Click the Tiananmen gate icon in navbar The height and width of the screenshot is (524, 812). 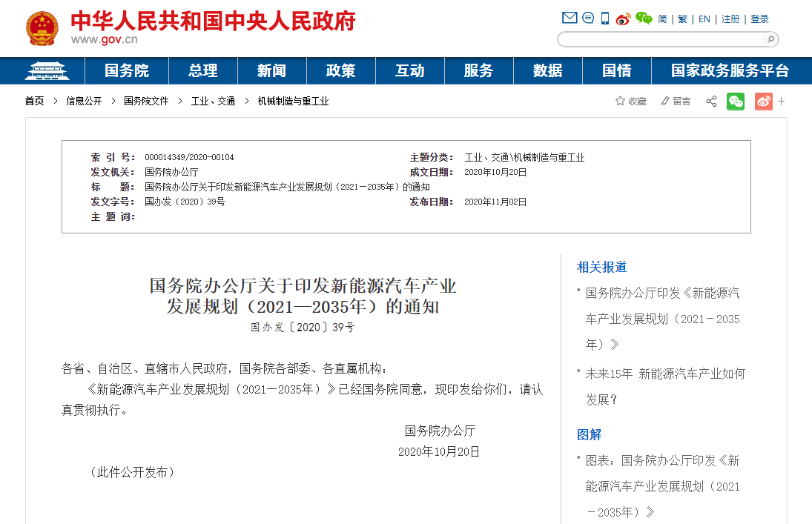(47, 71)
